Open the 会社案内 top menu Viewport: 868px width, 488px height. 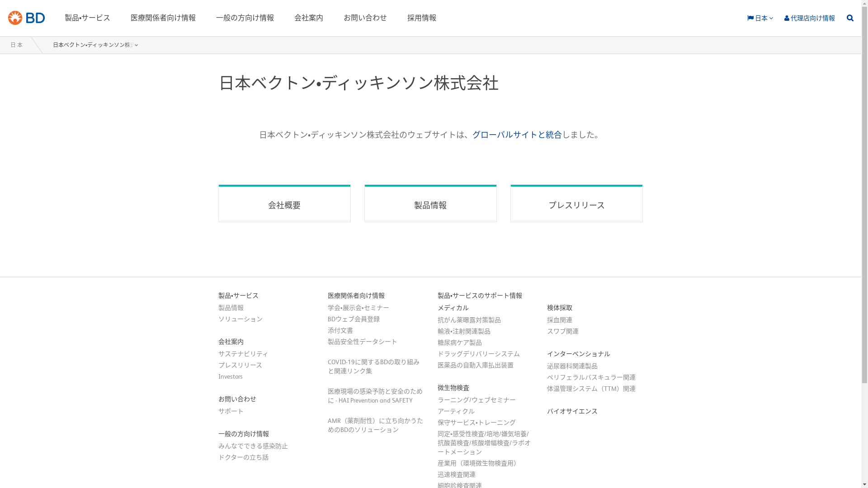309,18
